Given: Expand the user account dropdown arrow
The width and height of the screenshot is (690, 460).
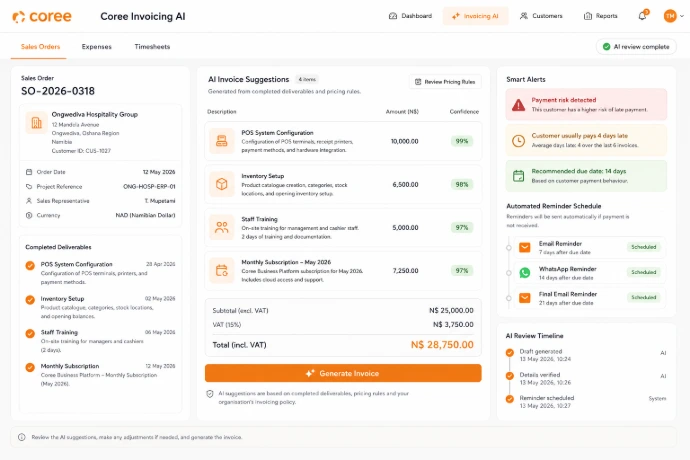Looking at the screenshot, I should [682, 16].
